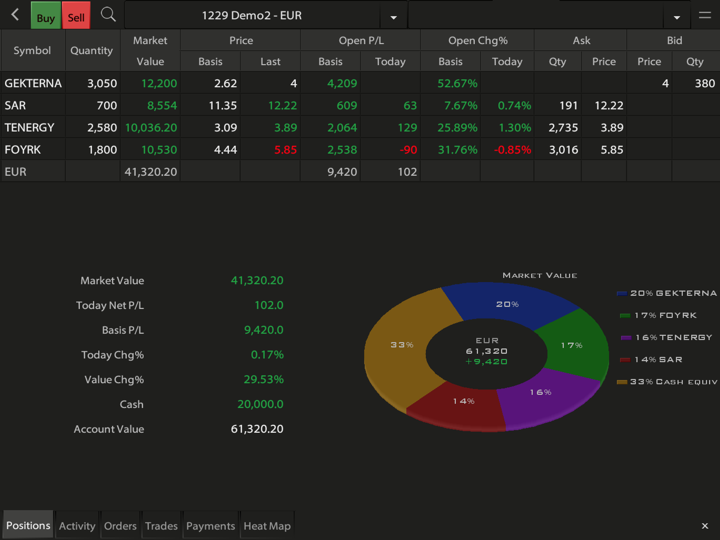Image resolution: width=720 pixels, height=540 pixels.
Task: Go to the Payments tab
Action: [210, 526]
